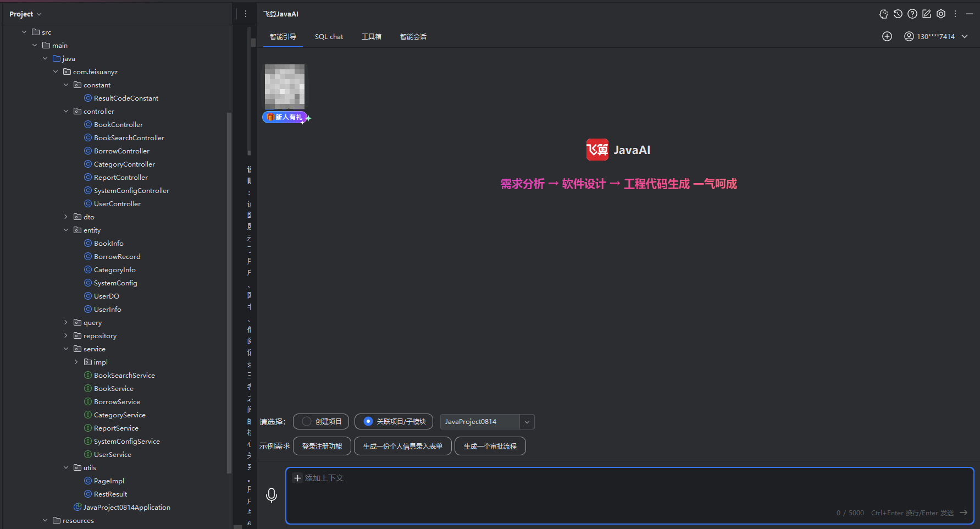Switch to the 智能引导 tab
The height and width of the screenshot is (529, 980).
tap(283, 36)
